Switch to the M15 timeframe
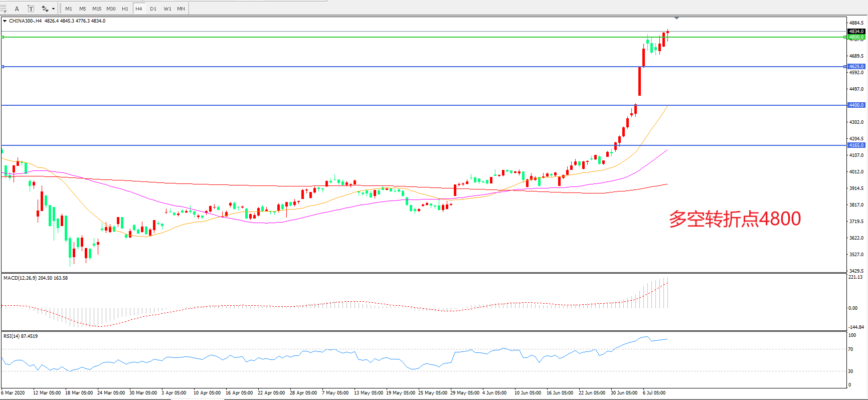 tap(97, 9)
